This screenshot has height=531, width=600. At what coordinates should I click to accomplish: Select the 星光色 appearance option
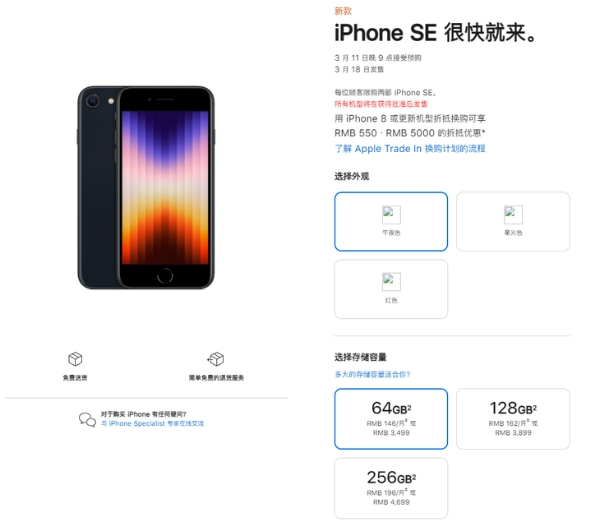pos(513,222)
